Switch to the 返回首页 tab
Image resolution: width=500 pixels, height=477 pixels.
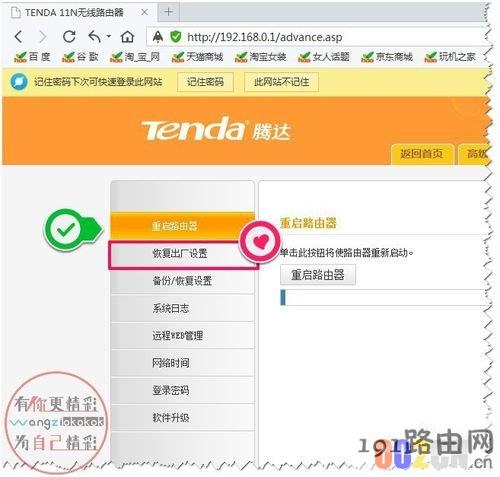click(x=422, y=154)
